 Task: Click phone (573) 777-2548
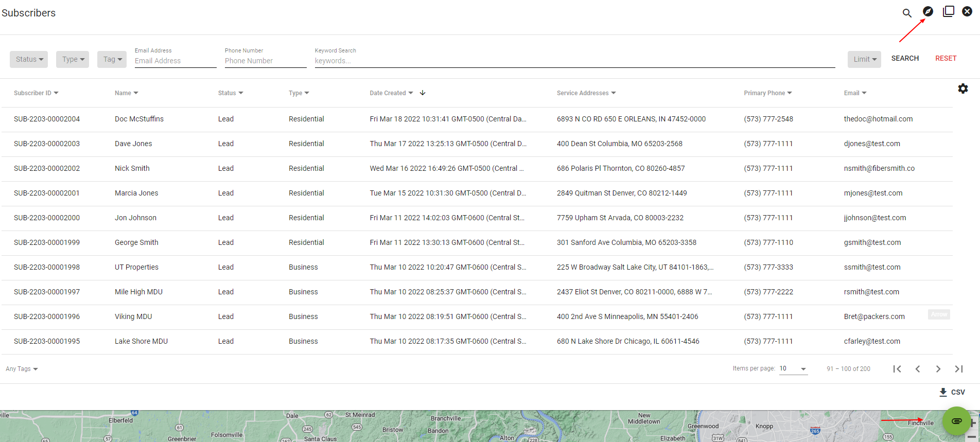(768, 119)
